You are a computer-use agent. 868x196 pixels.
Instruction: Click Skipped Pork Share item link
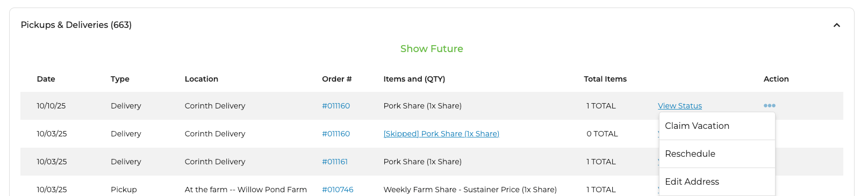pyautogui.click(x=441, y=134)
